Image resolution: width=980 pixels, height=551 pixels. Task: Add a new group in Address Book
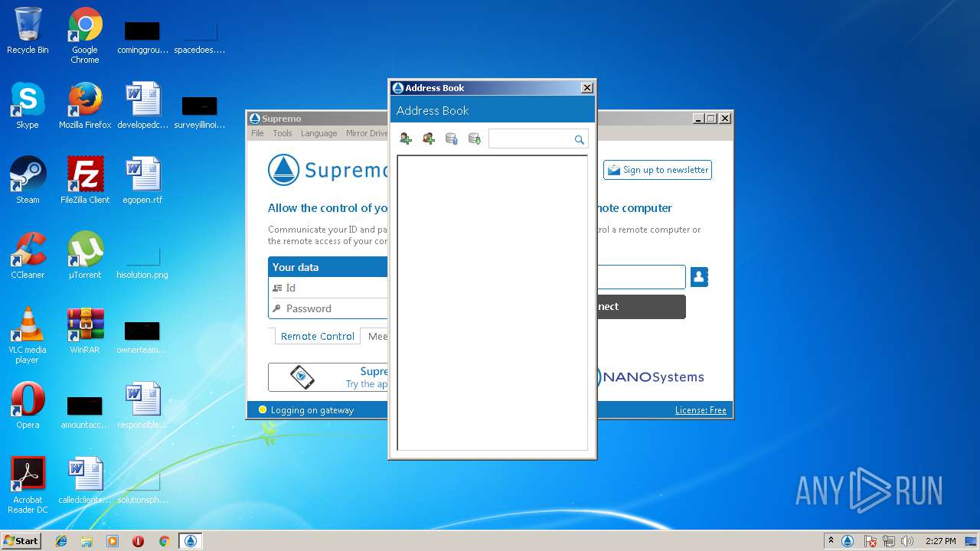tap(429, 139)
